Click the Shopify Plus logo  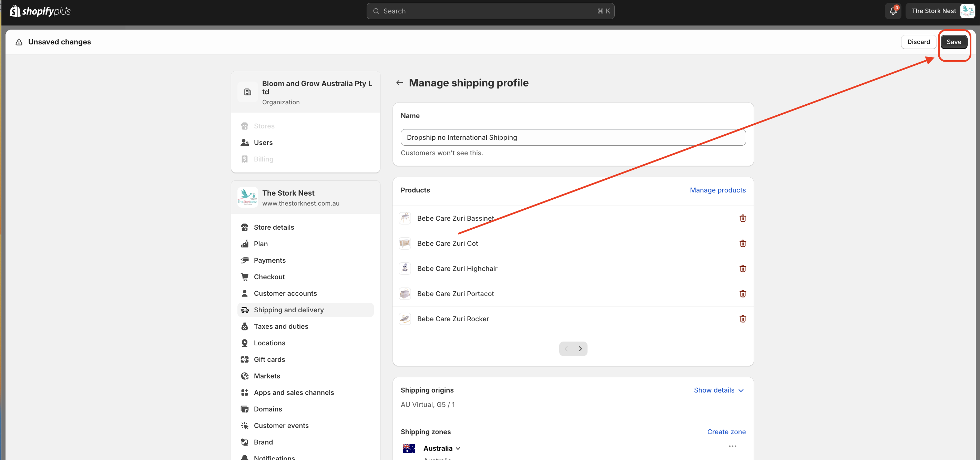pos(40,11)
